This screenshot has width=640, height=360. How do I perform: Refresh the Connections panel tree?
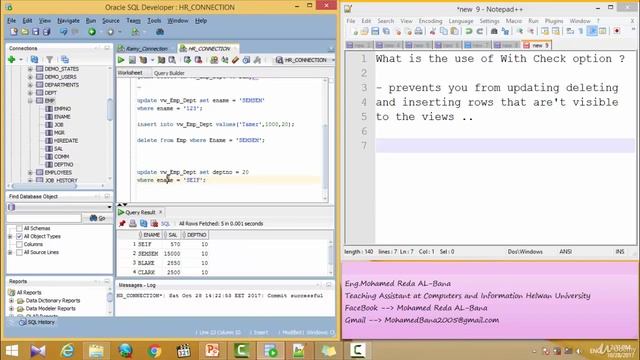(34, 60)
